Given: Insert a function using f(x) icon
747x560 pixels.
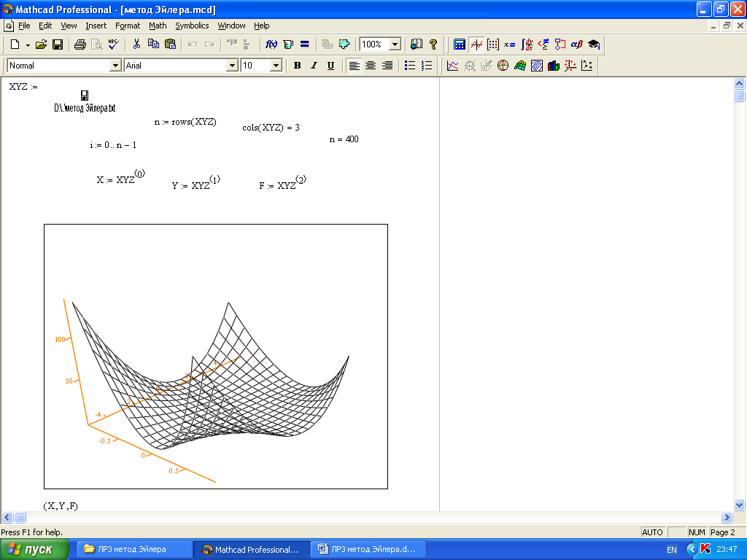Looking at the screenshot, I should click(271, 44).
